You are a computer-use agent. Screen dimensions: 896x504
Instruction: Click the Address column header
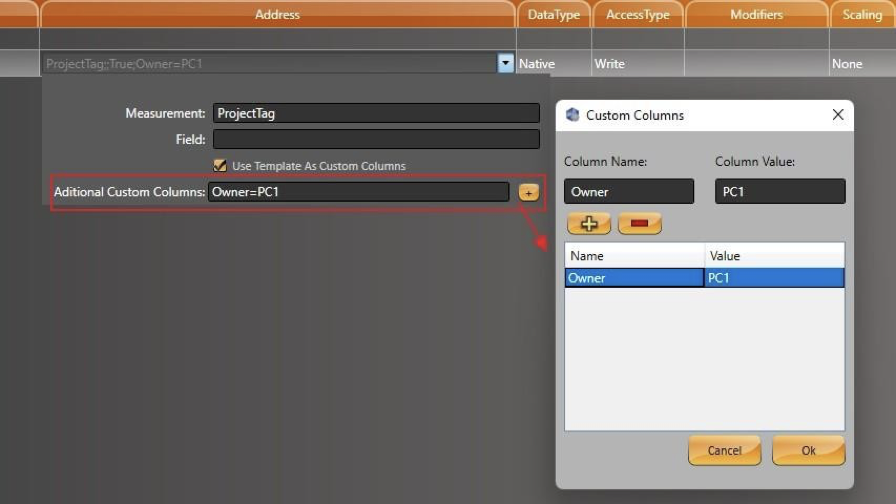point(277,15)
